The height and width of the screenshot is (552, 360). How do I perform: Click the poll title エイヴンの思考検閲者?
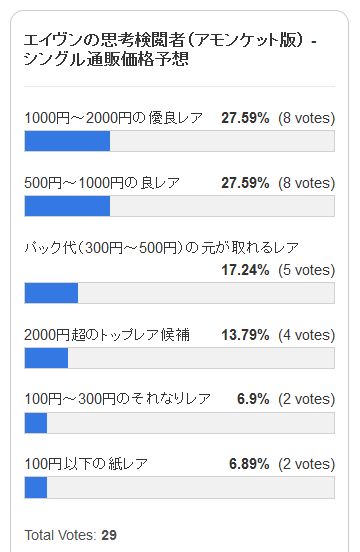(170, 50)
